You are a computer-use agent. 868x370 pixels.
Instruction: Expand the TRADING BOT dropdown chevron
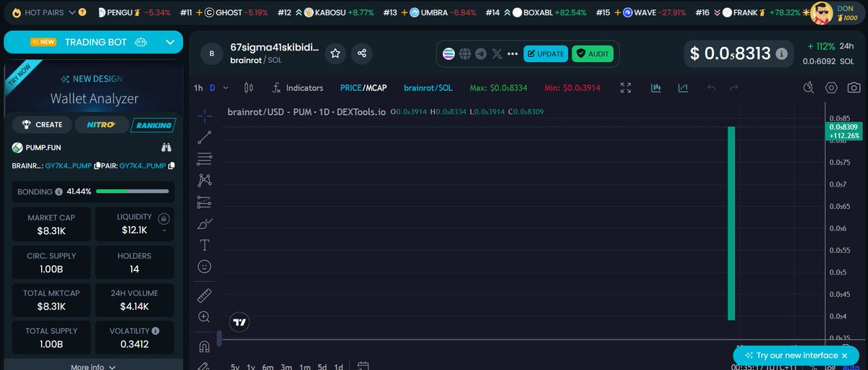click(170, 42)
